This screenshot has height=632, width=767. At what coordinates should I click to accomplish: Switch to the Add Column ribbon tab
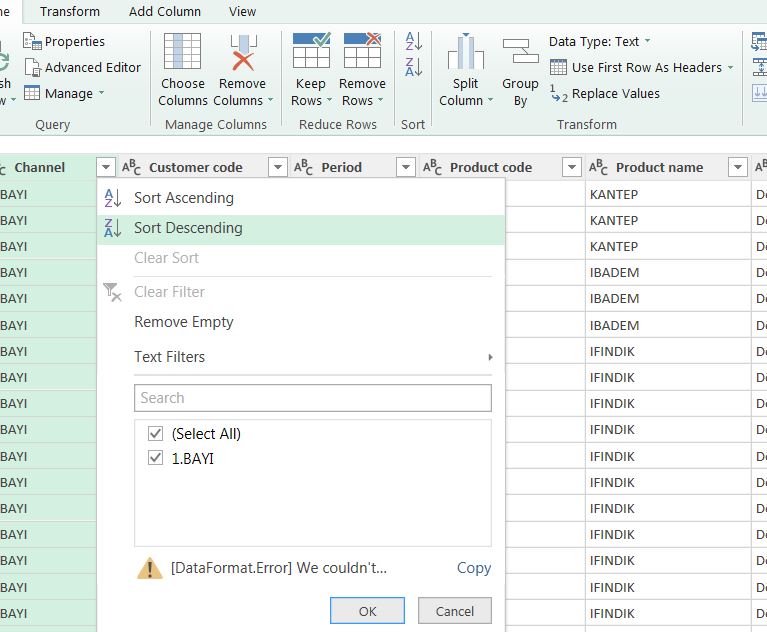pyautogui.click(x=165, y=11)
